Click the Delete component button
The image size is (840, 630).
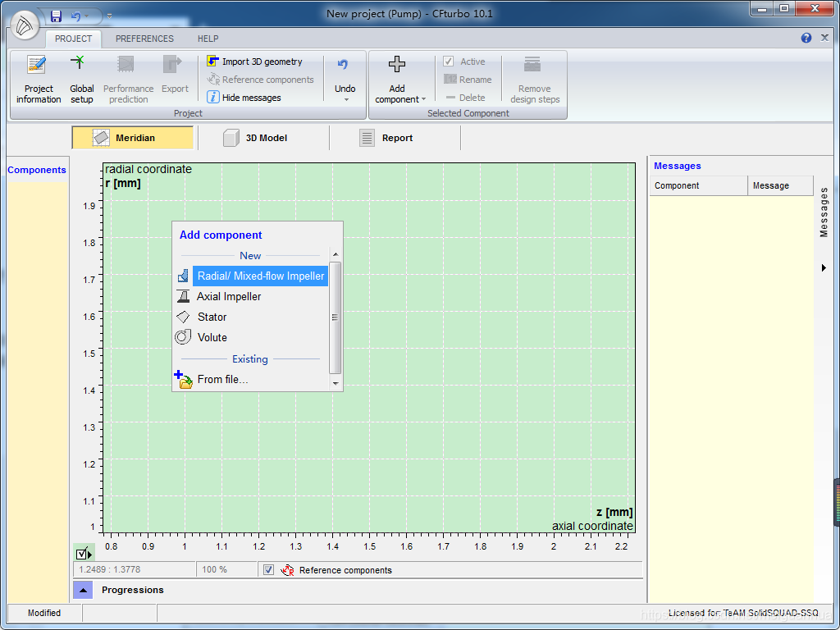point(465,98)
